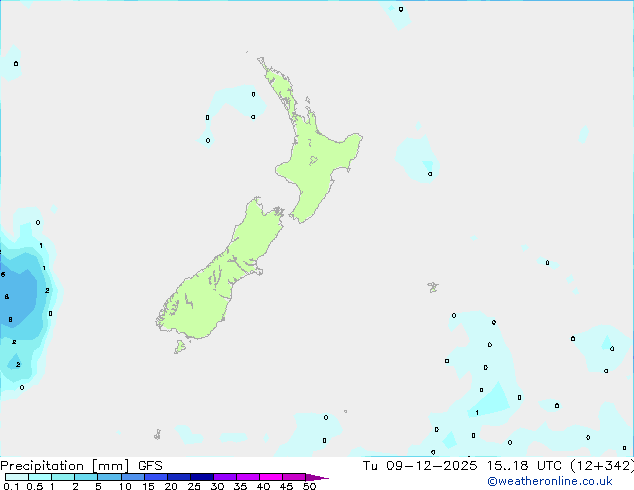Click the 20–25 mm dark blue legend swatch
Viewport: 634px width, 490px height.
178,477
